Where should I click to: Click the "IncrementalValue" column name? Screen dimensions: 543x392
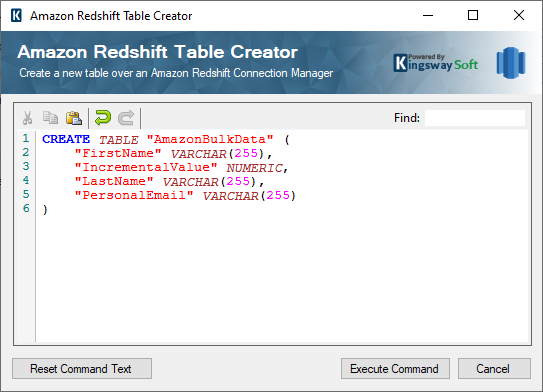(146, 167)
